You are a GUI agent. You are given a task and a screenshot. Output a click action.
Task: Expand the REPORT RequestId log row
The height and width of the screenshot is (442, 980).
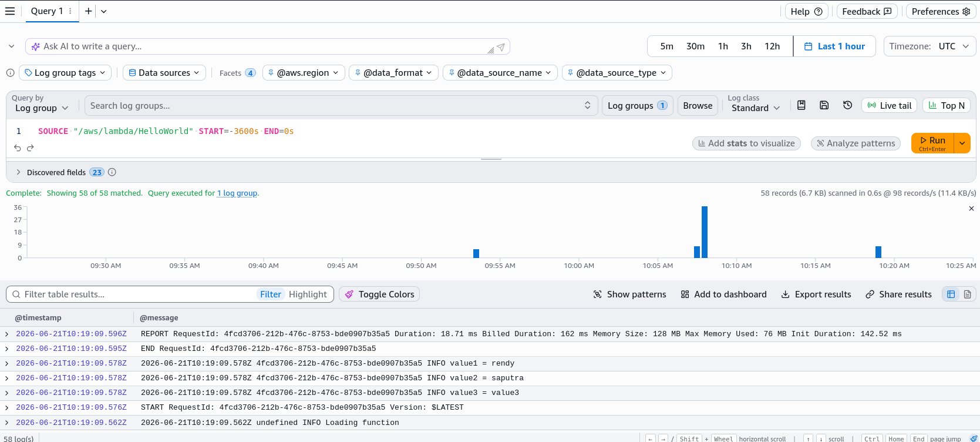(x=6, y=334)
